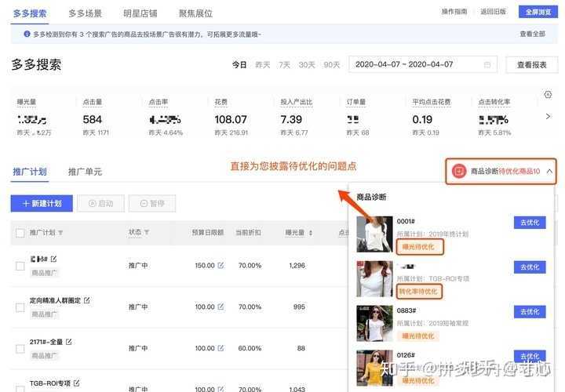The image size is (565, 392).
Task: Edit the first plan's name pencil icon
Action: (53, 259)
